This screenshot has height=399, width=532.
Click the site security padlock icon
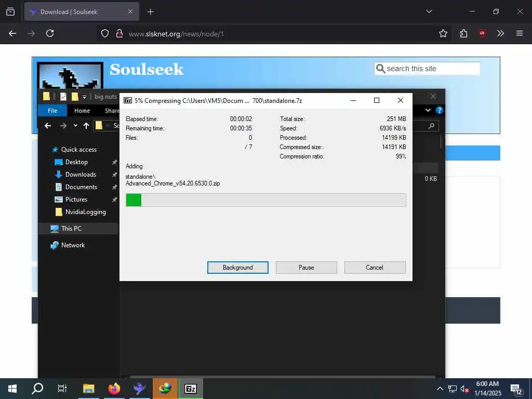(119, 33)
